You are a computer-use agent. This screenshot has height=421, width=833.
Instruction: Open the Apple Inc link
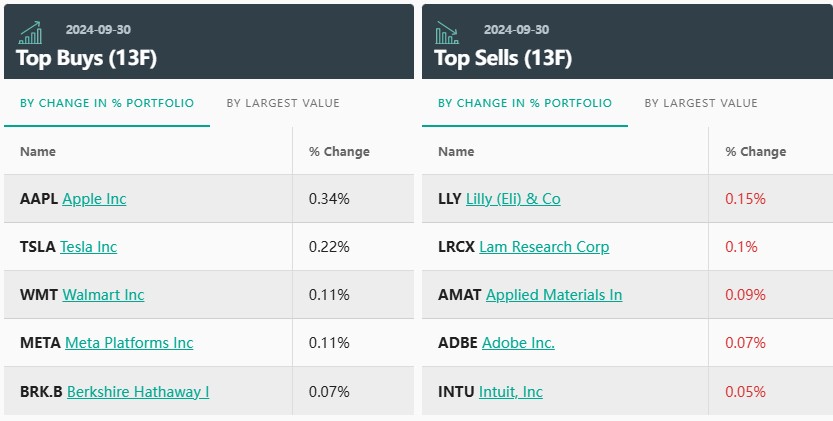pos(94,199)
